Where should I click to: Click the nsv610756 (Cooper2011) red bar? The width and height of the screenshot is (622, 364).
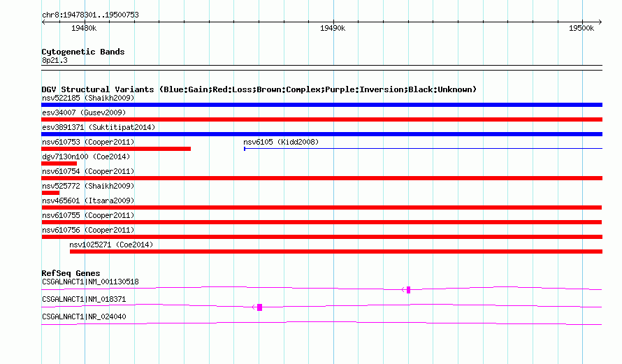321,237
